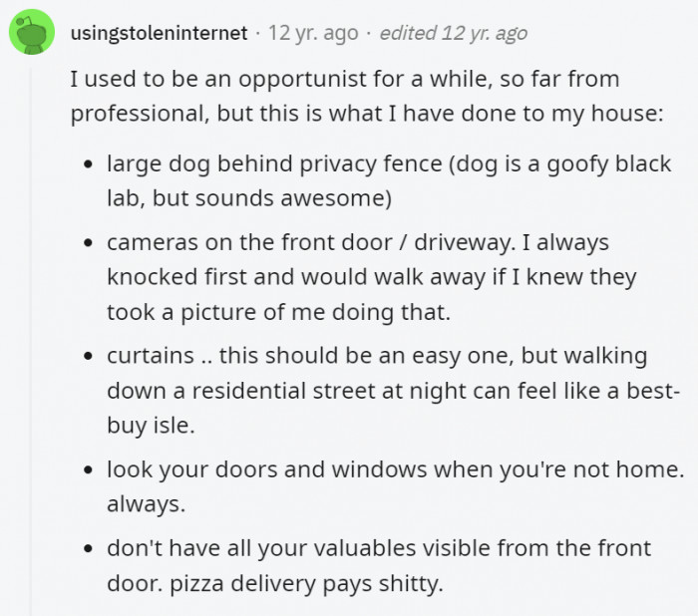Click the bullet dot before "don't have"
This screenshot has width=698, height=616.
click(x=90, y=549)
